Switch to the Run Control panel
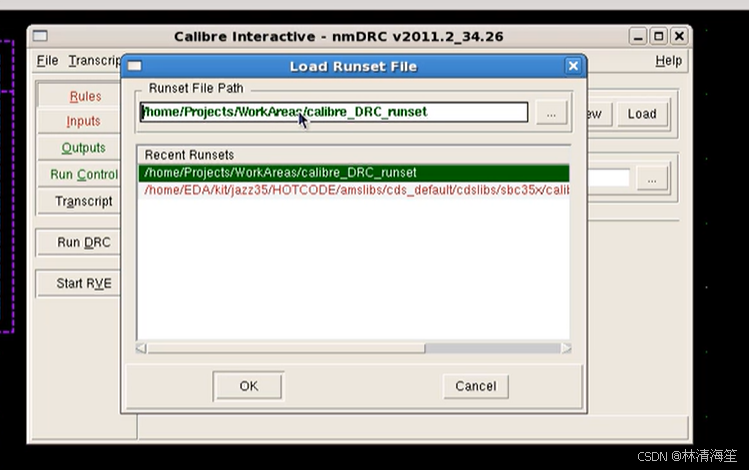This screenshot has width=749, height=470. tap(80, 174)
